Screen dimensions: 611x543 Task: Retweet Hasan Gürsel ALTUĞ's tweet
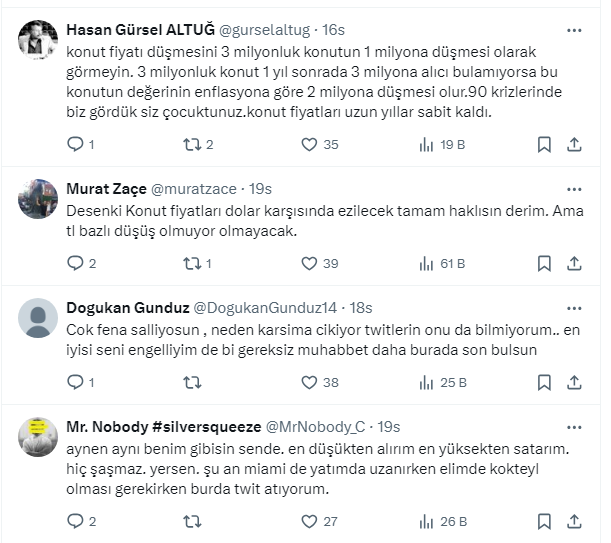coord(192,145)
